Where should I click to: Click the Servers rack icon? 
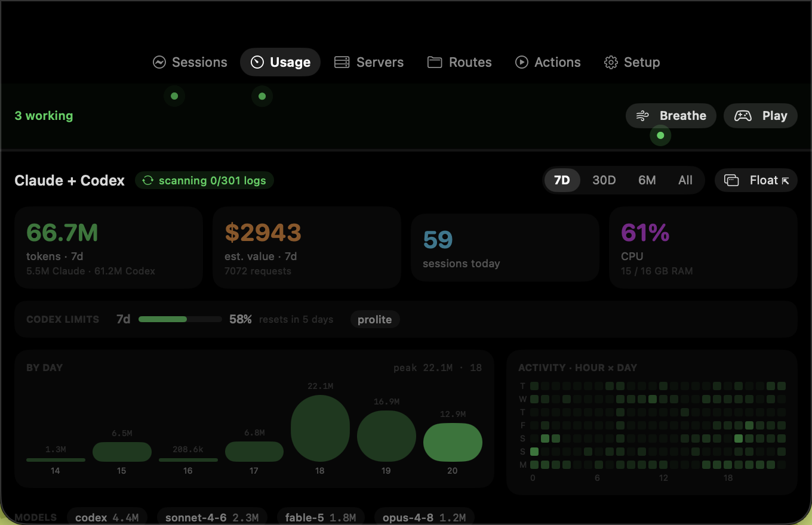pyautogui.click(x=342, y=62)
